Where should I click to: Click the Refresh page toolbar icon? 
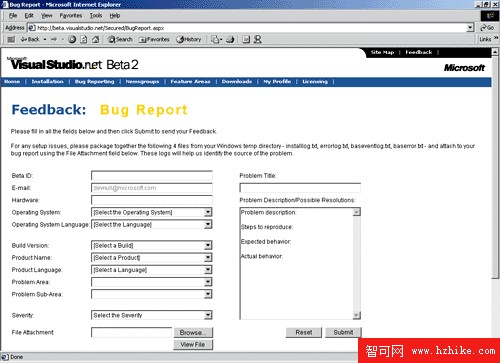(x=84, y=39)
